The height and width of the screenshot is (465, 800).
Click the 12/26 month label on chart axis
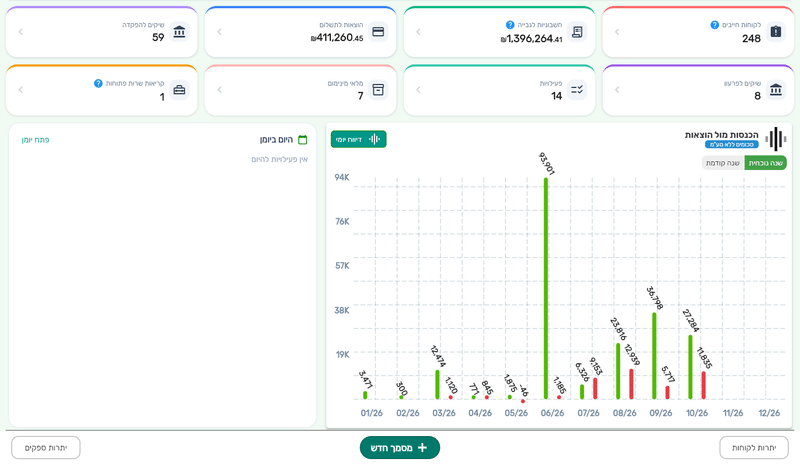(x=769, y=413)
